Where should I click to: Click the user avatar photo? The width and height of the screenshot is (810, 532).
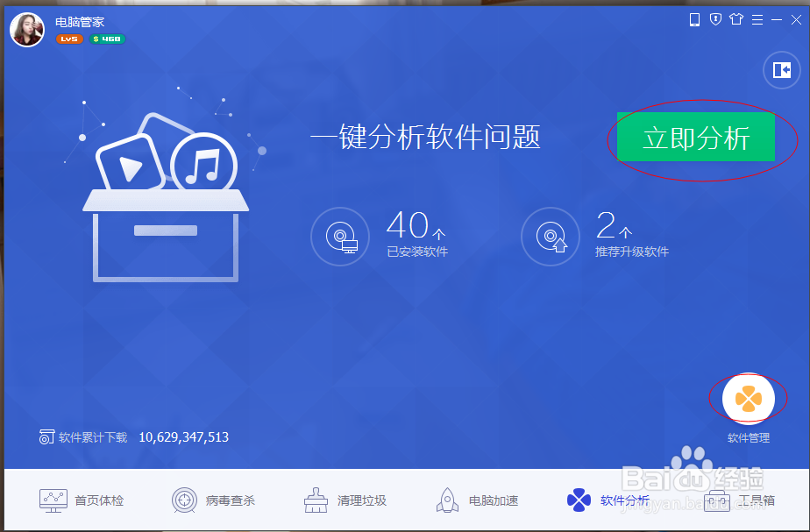pos(27,30)
